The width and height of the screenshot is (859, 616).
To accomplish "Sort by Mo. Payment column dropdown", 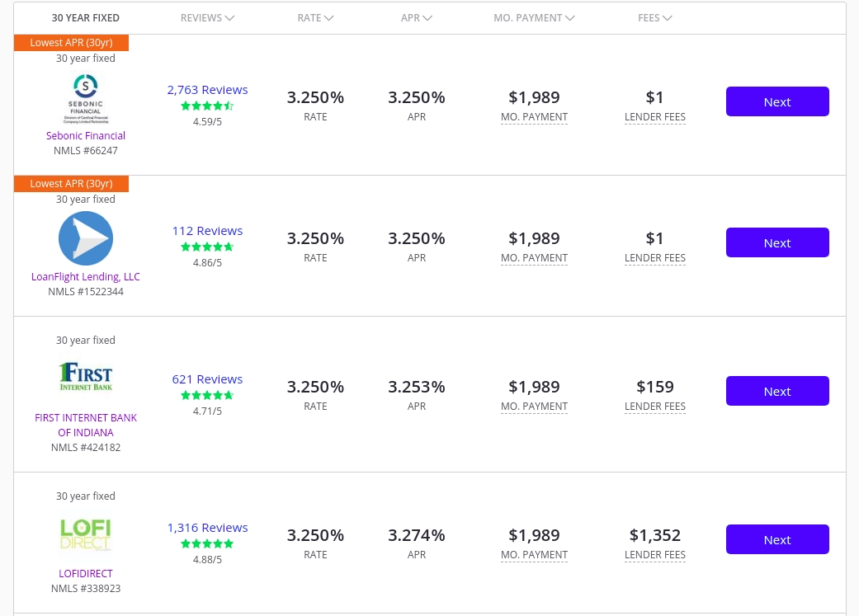I will 534,18.
